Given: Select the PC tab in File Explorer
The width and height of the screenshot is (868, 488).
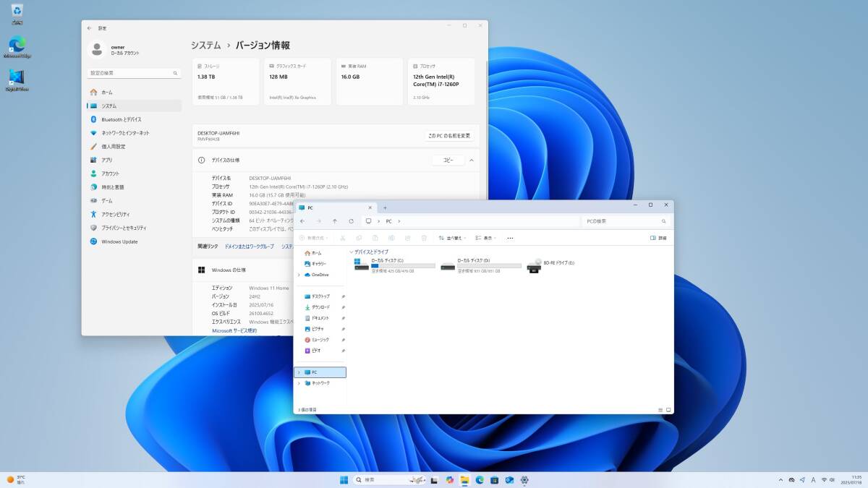Looking at the screenshot, I should click(x=336, y=207).
